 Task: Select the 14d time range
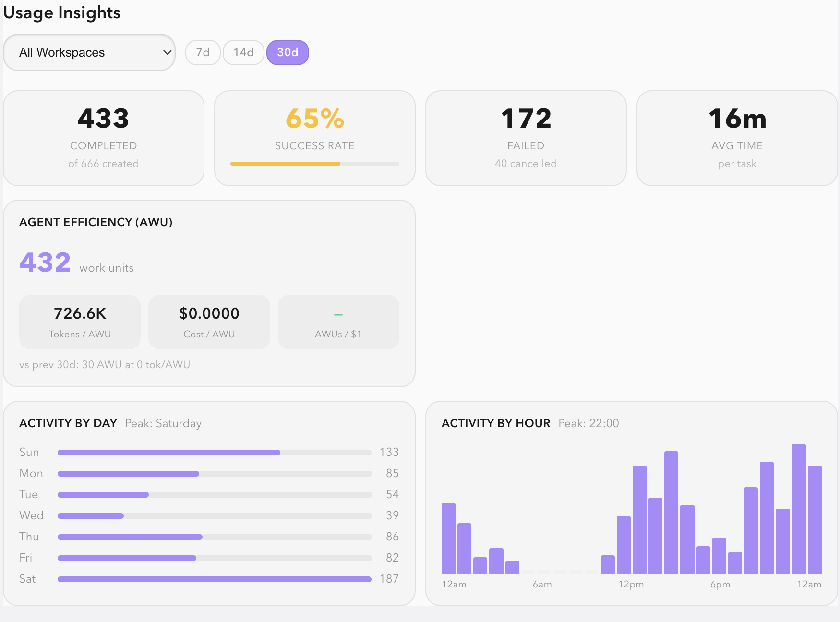click(243, 52)
